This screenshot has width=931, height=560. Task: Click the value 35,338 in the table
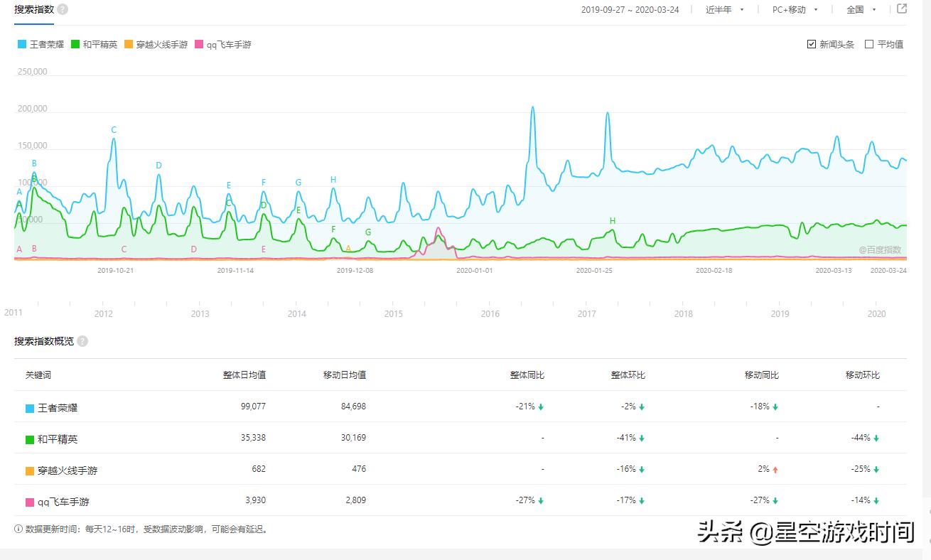[x=253, y=438]
